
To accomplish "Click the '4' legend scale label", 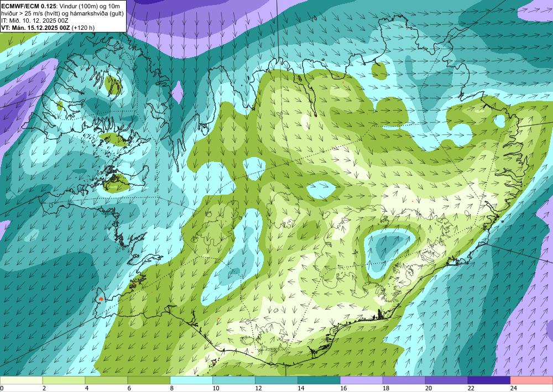I will click(87, 388).
